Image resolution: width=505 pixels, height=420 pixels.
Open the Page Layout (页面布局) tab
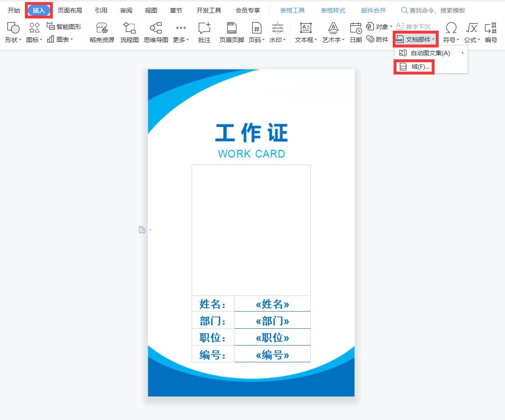click(70, 10)
